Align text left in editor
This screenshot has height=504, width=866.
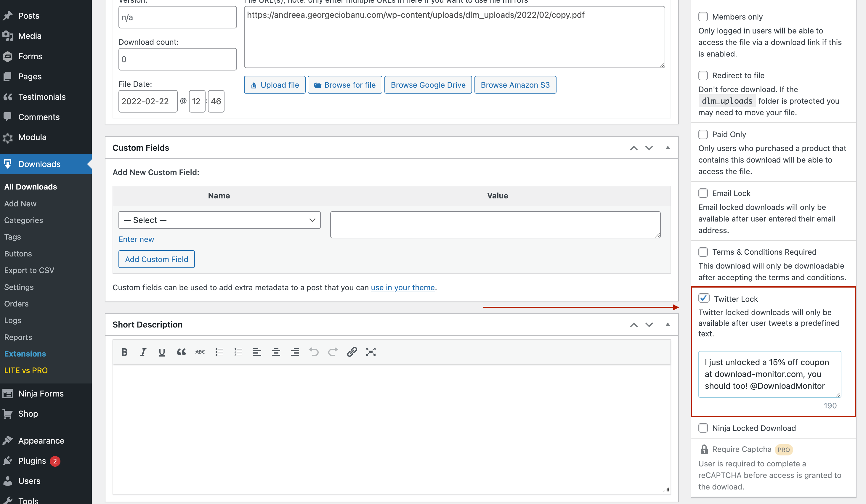click(257, 352)
